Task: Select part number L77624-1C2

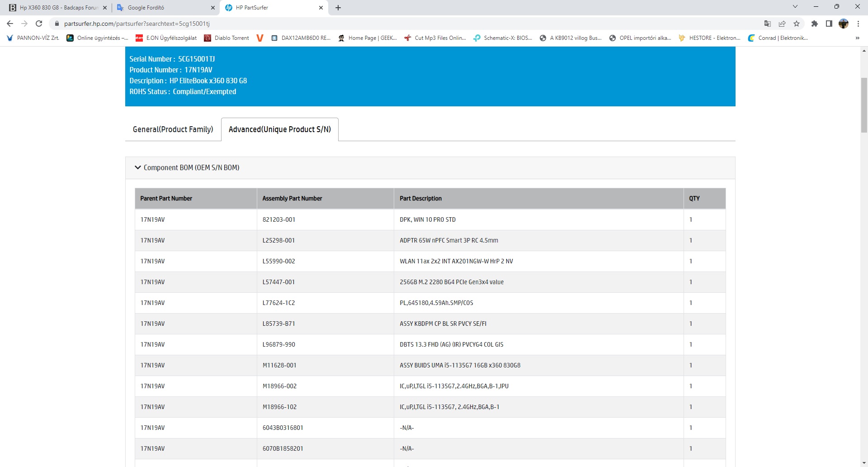Action: pyautogui.click(x=278, y=303)
